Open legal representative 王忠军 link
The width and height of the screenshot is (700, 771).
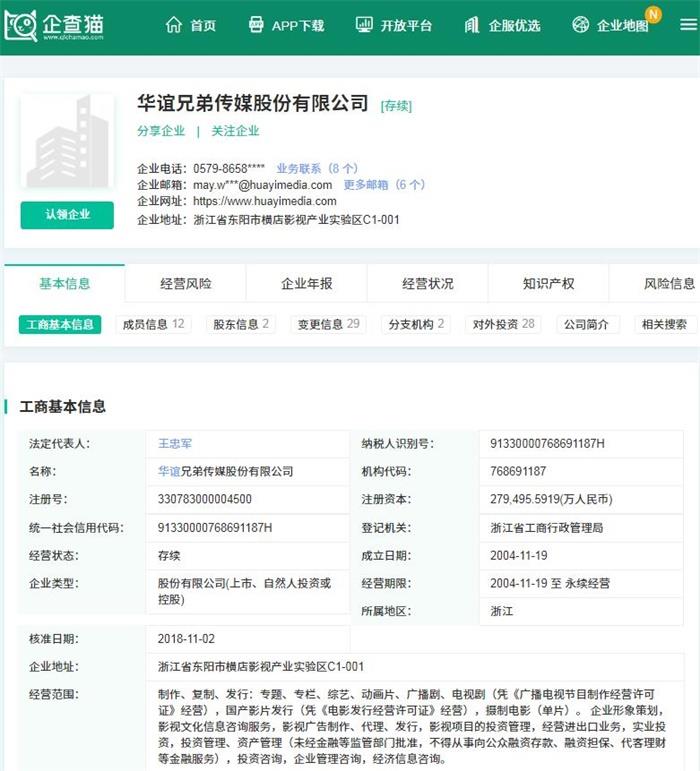point(174,443)
